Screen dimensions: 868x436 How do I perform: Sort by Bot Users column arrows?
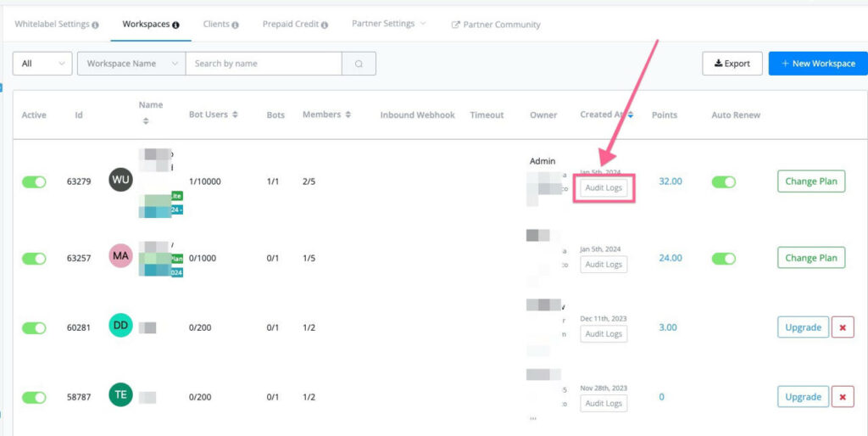[235, 115]
